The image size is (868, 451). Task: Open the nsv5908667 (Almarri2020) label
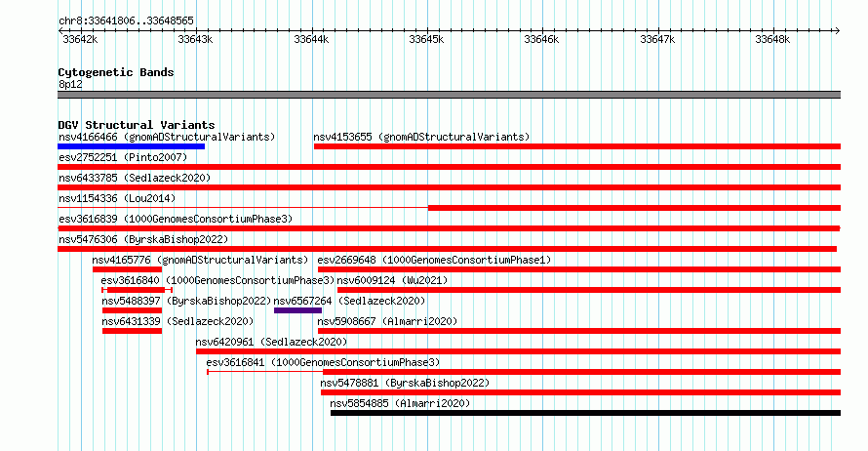tap(387, 321)
